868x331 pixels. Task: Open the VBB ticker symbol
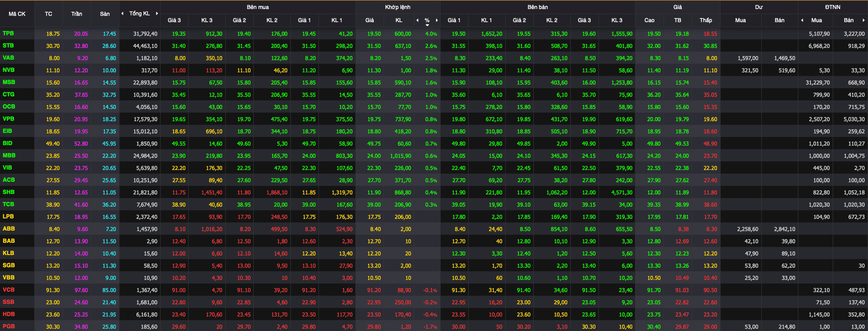(x=8, y=278)
